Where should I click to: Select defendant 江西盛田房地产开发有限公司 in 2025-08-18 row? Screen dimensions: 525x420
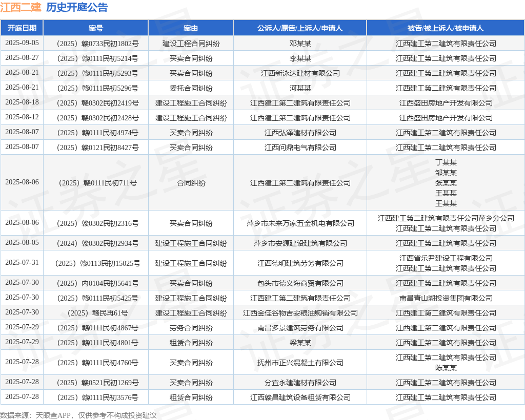[x=446, y=103]
